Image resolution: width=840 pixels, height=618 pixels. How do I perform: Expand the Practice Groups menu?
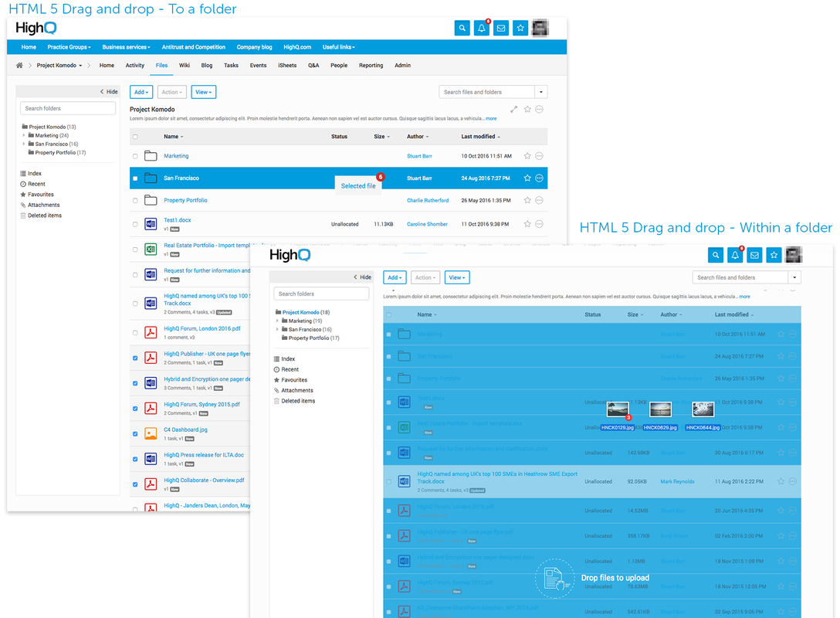click(x=69, y=47)
